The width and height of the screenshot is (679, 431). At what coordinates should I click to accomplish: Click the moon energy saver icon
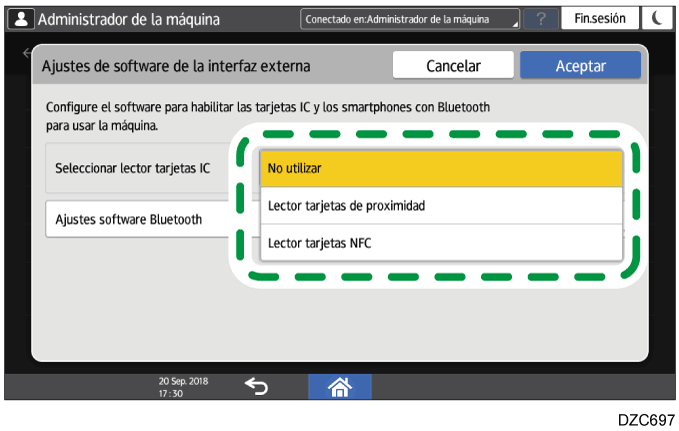pyautogui.click(x=655, y=19)
